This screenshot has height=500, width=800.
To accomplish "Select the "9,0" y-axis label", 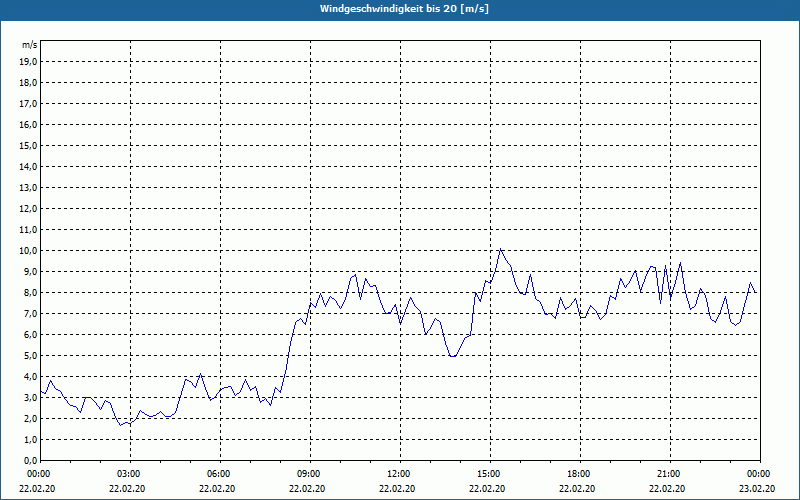I will tap(30, 271).
